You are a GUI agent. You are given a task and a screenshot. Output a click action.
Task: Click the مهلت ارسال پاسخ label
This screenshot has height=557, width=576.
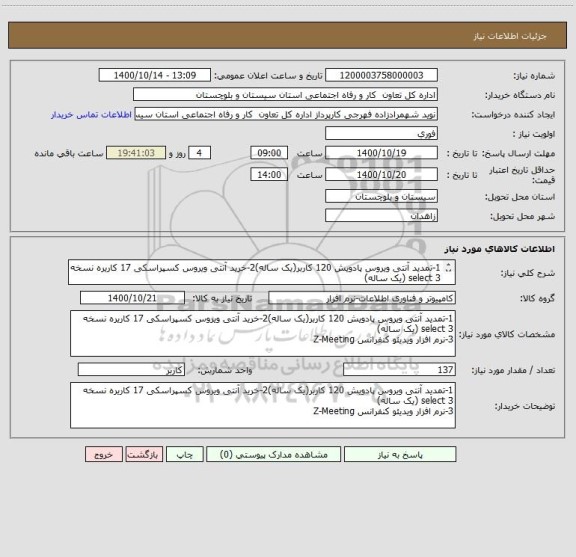[518, 154]
